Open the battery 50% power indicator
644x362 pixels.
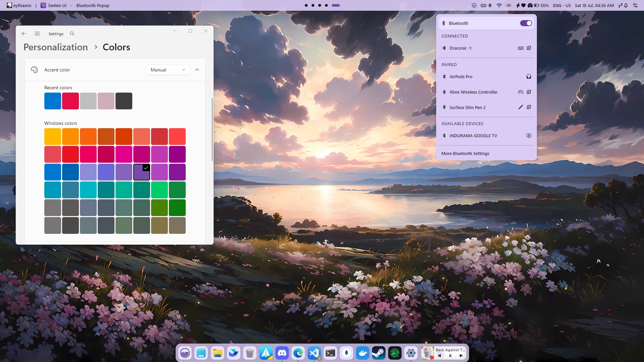(542, 5)
